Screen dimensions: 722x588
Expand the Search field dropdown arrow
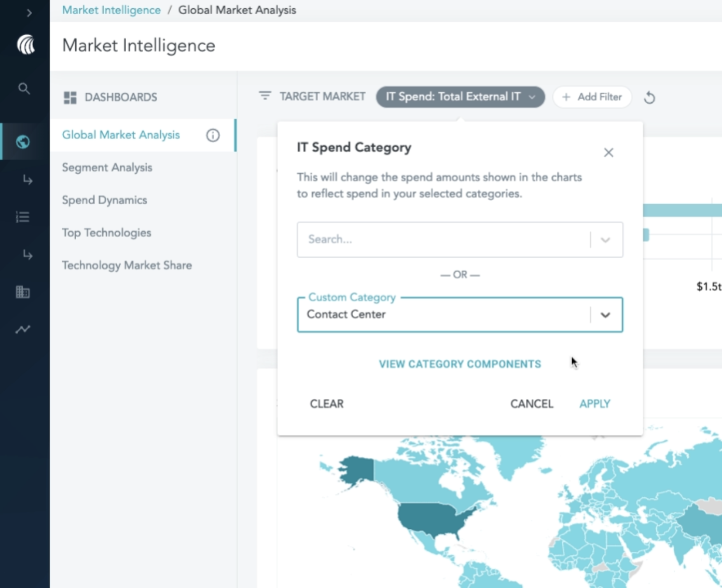[605, 240]
